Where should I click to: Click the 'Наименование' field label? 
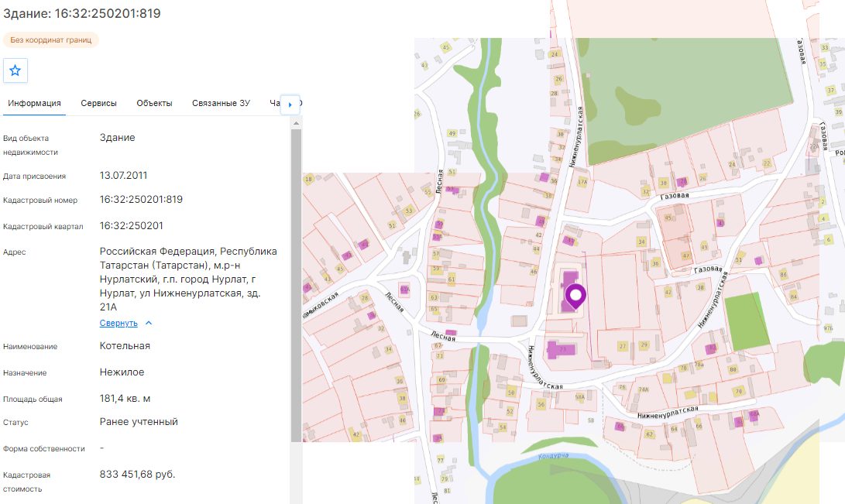click(30, 347)
